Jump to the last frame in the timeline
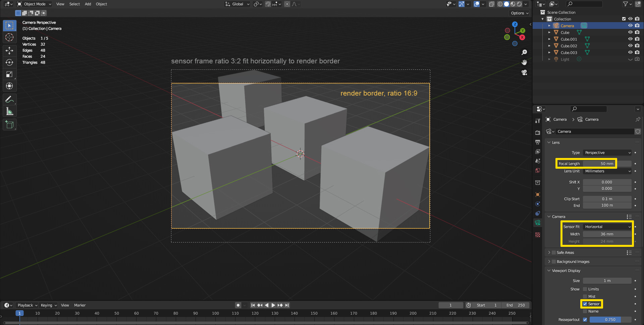The height and width of the screenshot is (325, 644). [287, 305]
